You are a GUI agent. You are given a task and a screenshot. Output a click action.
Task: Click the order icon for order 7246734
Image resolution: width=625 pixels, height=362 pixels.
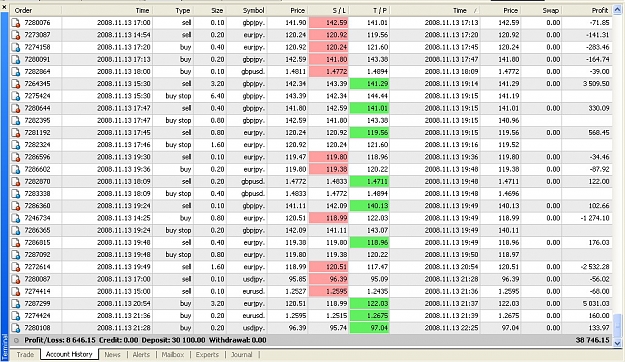[x=16, y=218]
